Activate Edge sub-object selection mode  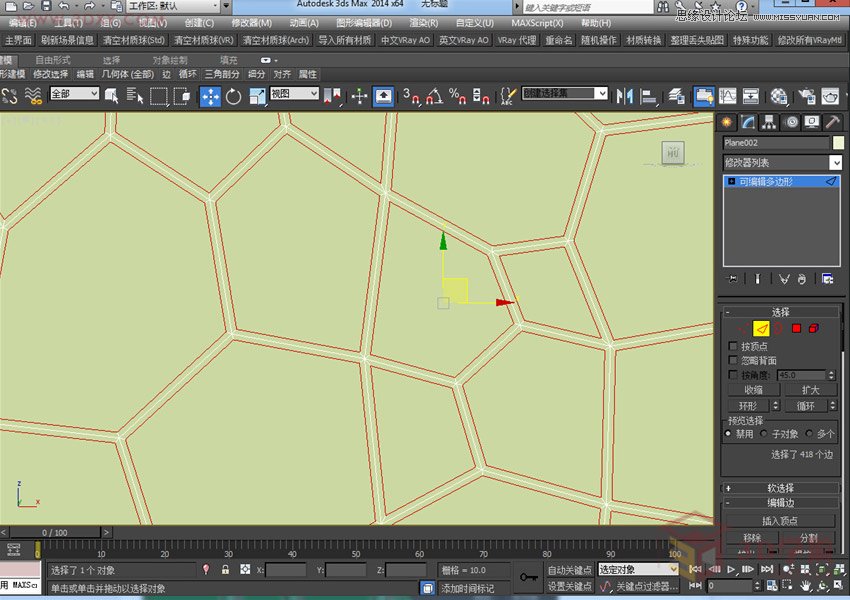pos(760,328)
